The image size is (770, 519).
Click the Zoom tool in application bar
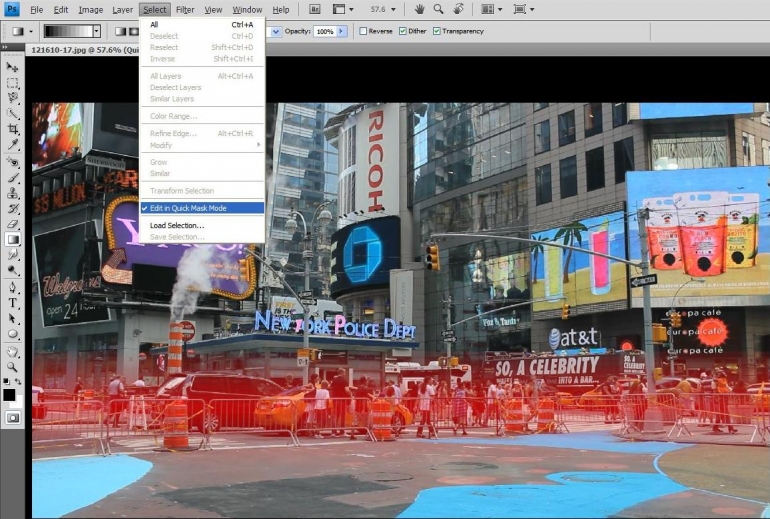pos(439,9)
